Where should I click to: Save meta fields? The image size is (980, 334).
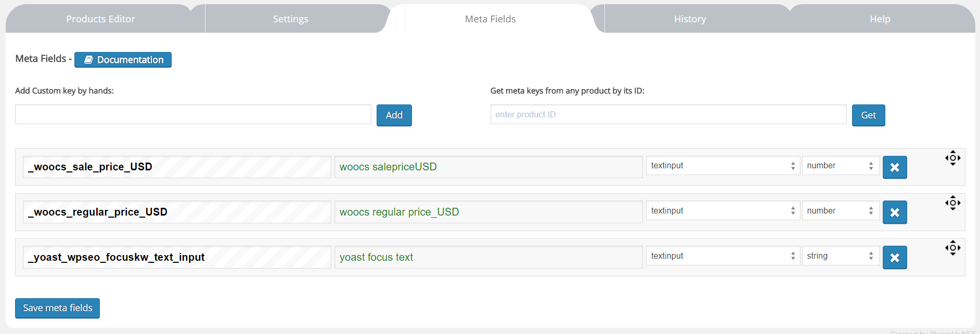click(57, 308)
